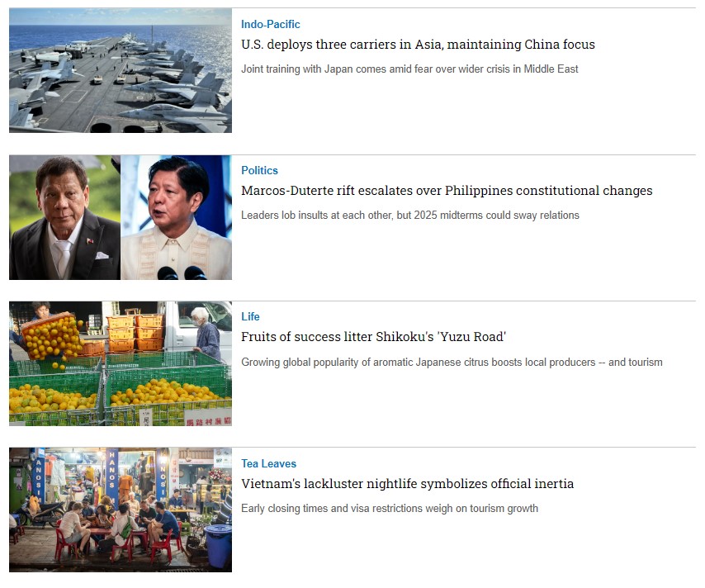Open the Vietnam lackluster nightlife headline
The width and height of the screenshot is (705, 588).
407,484
